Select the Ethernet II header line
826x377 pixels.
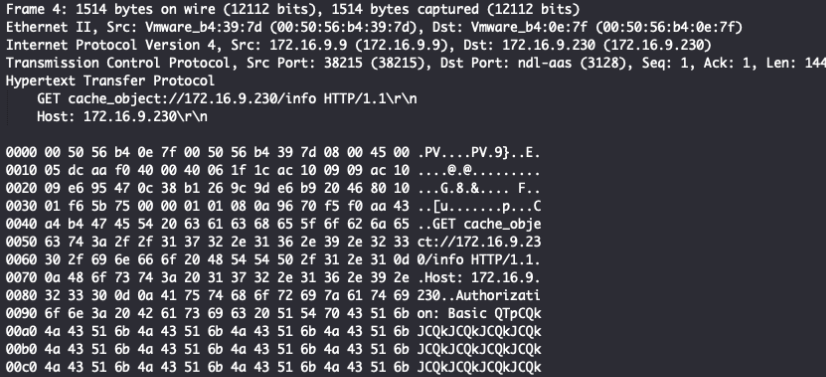pyautogui.click(x=374, y=27)
